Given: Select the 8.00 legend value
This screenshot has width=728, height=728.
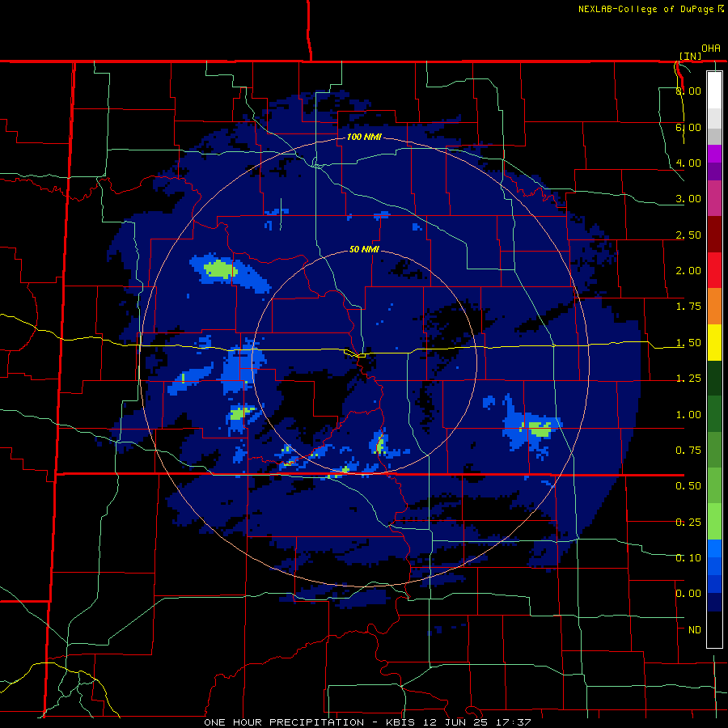Looking at the screenshot, I should (688, 91).
